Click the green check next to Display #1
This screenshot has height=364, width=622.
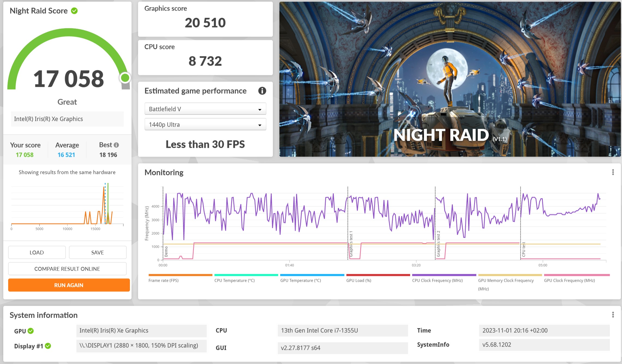tap(48, 346)
